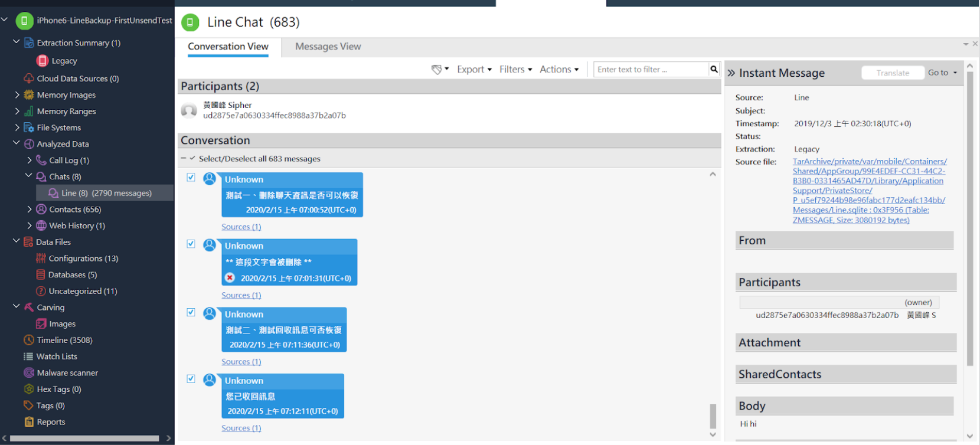Select the red Legacy extraction icon

43,61
